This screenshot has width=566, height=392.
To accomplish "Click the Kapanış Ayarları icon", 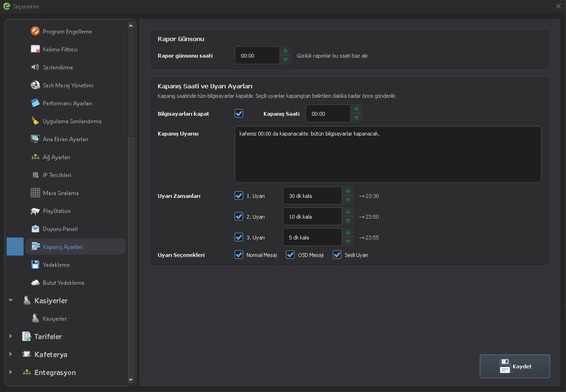I will coord(35,247).
